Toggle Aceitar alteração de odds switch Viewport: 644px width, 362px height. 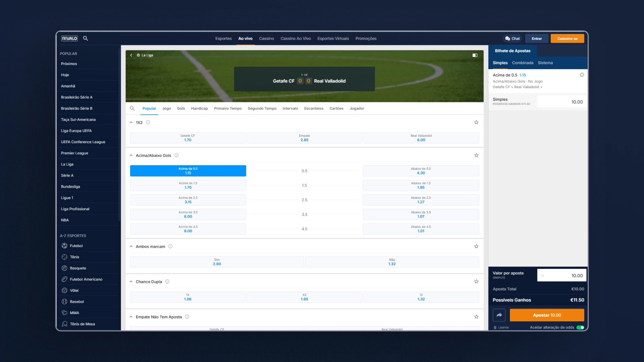pos(580,327)
